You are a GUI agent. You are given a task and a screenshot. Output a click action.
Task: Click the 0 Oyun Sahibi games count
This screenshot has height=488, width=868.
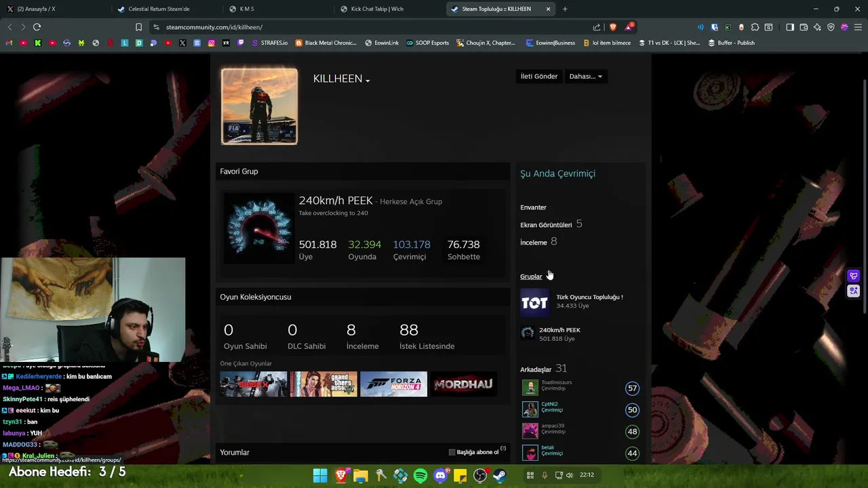(245, 337)
